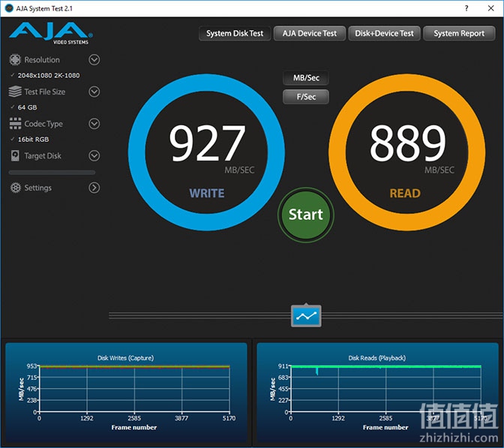Click the orange READ speed gauge
The height and width of the screenshot is (448, 504).
(407, 152)
